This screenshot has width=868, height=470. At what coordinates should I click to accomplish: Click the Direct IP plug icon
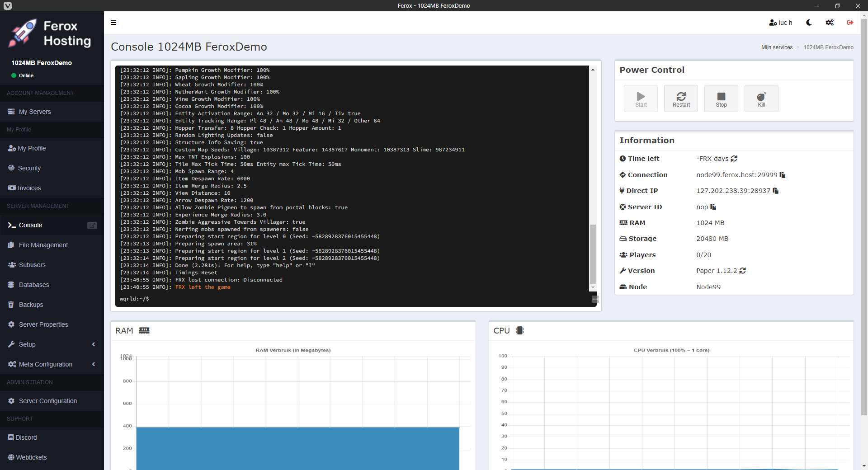pos(622,191)
